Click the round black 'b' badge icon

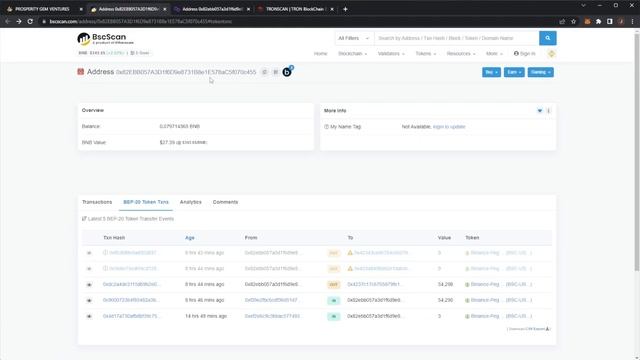[x=287, y=72]
